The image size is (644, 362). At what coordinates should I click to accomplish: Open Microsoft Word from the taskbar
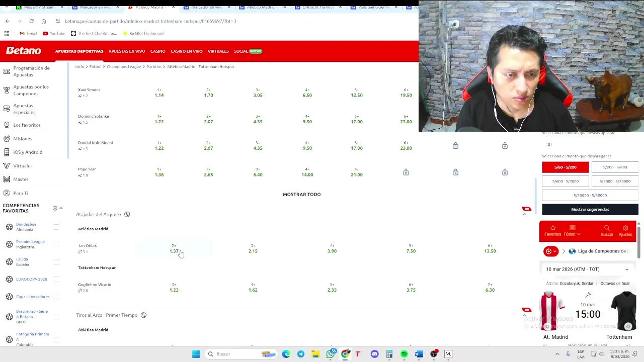pyautogui.click(x=419, y=354)
